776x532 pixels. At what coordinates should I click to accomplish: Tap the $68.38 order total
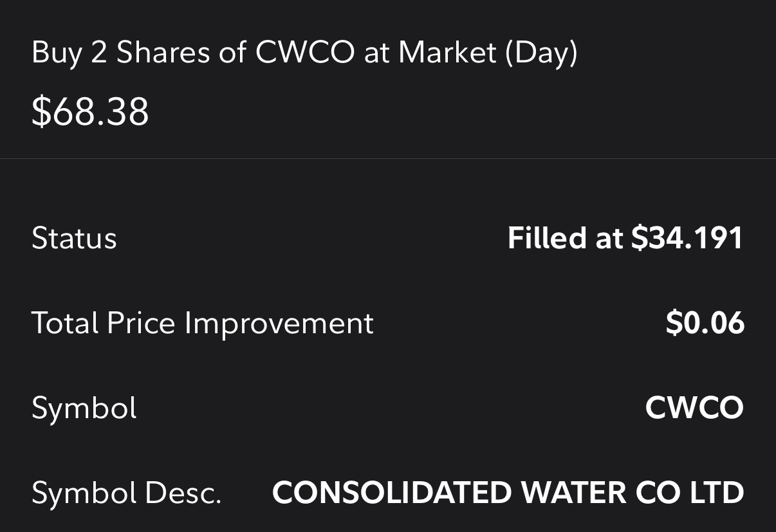90,111
